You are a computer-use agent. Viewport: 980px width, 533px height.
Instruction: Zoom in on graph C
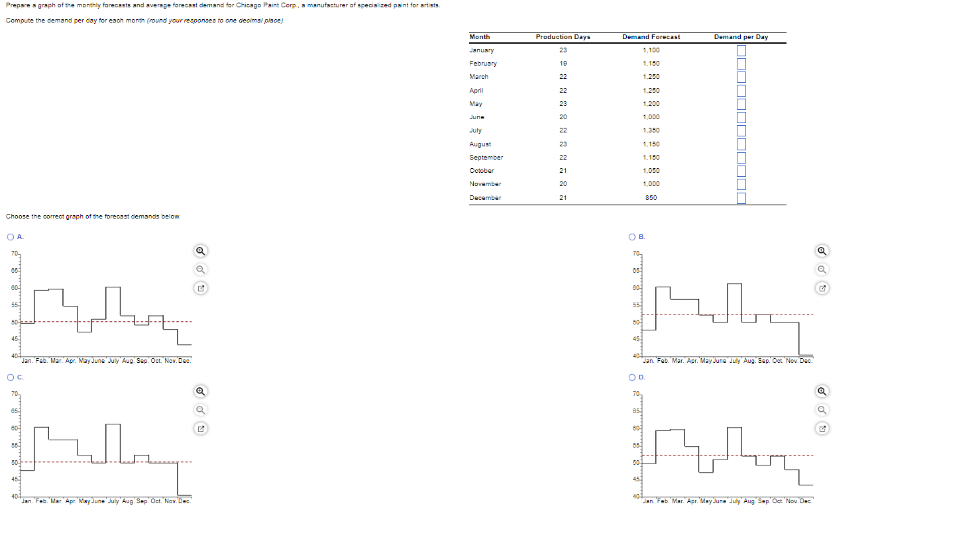click(x=199, y=391)
